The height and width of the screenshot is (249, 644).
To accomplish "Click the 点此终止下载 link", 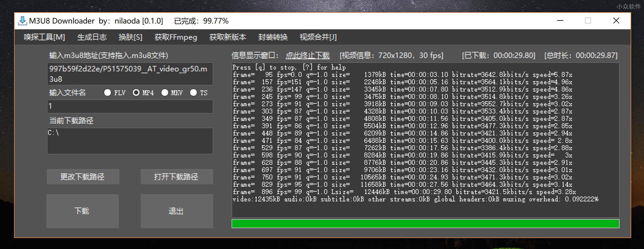I will point(308,55).
